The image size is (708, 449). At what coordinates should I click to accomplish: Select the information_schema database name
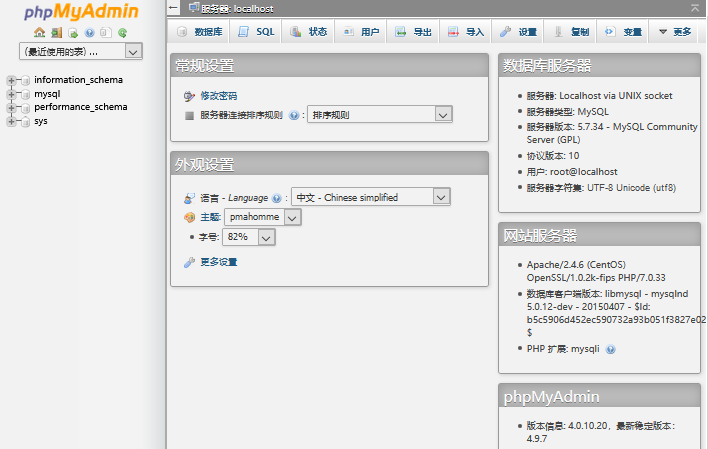(79, 80)
